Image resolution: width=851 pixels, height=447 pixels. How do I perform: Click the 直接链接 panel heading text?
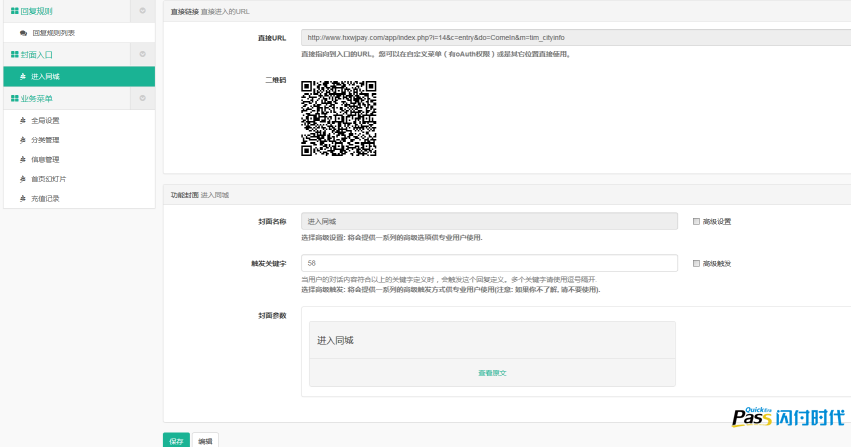[185, 11]
